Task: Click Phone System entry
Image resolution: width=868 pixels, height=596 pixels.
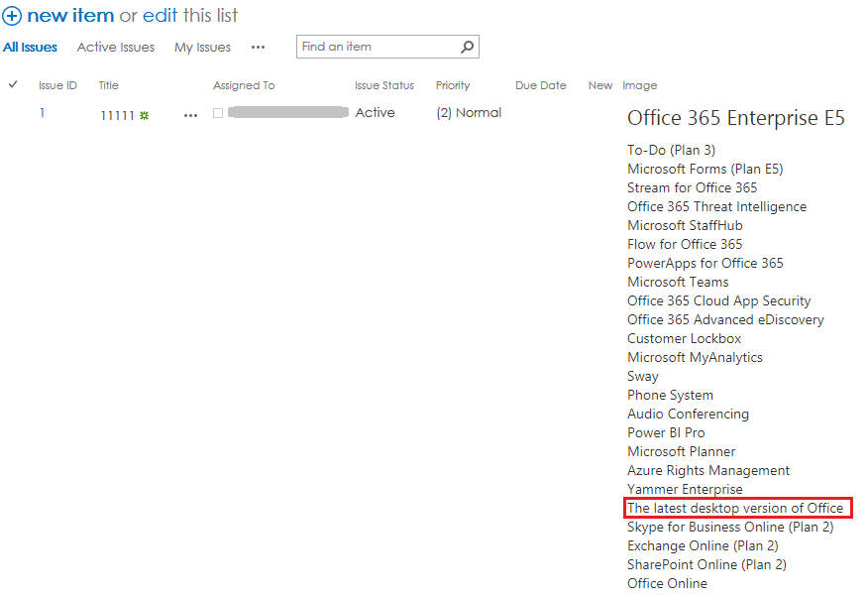Action: tap(671, 395)
